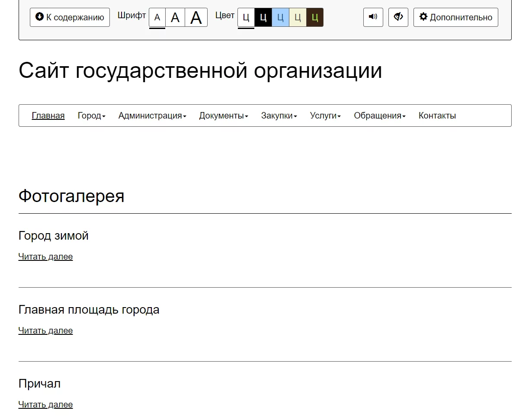Go to the Главная menu item
Viewport: 532px width, 417px height.
click(48, 115)
